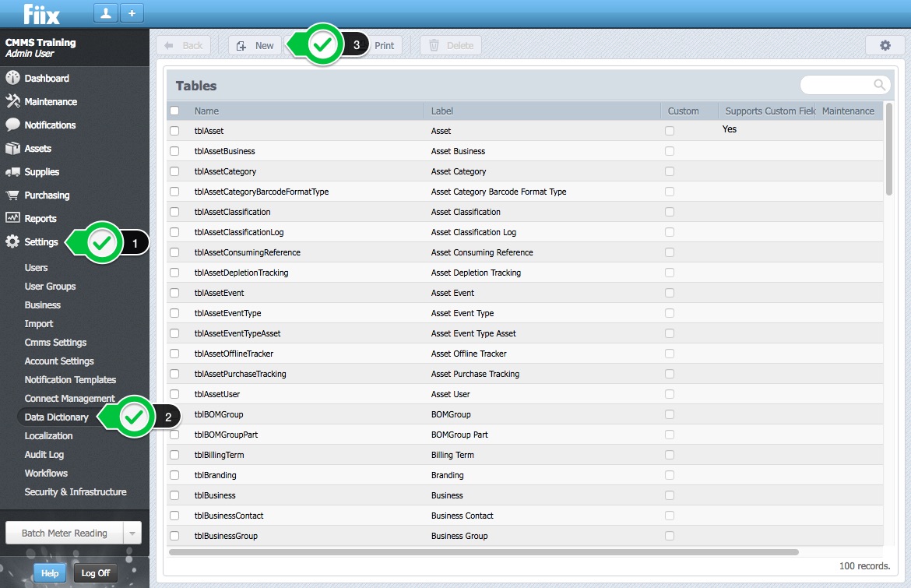Click the Log Off button
The image size is (911, 588).
(95, 573)
